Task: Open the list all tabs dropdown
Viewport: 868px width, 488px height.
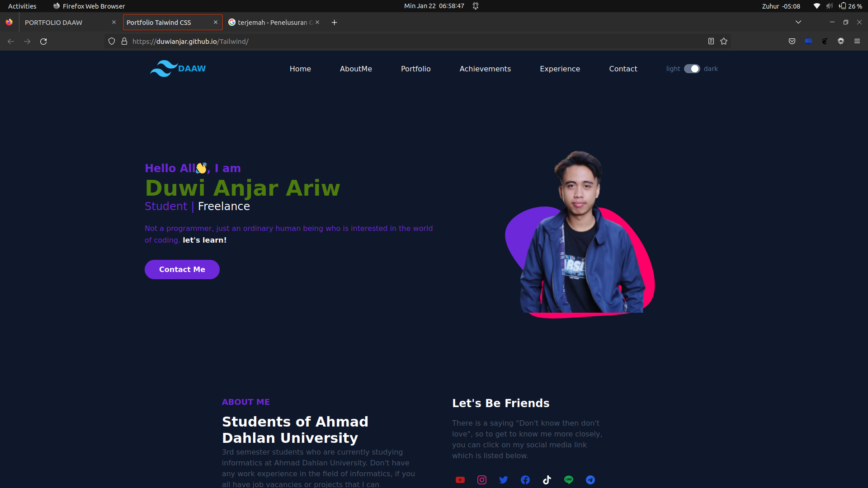Action: click(798, 22)
